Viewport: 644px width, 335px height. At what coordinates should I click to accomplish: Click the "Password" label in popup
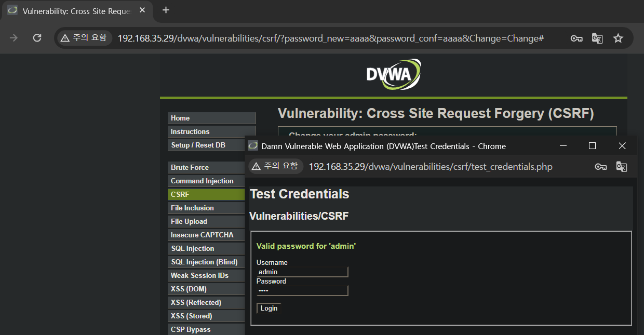(271, 281)
